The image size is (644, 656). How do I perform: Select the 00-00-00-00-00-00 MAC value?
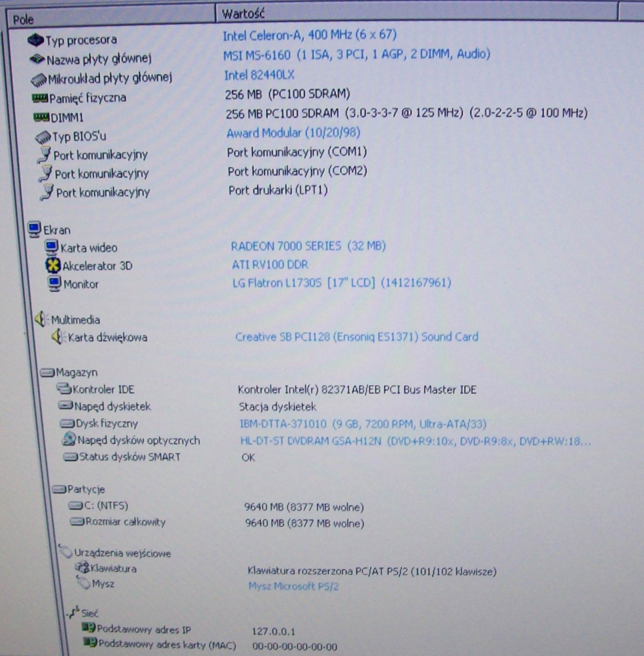[295, 647]
